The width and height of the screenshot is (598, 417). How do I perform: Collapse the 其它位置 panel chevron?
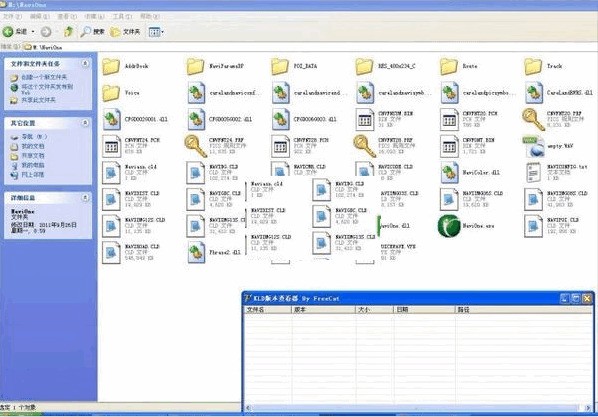[85, 122]
